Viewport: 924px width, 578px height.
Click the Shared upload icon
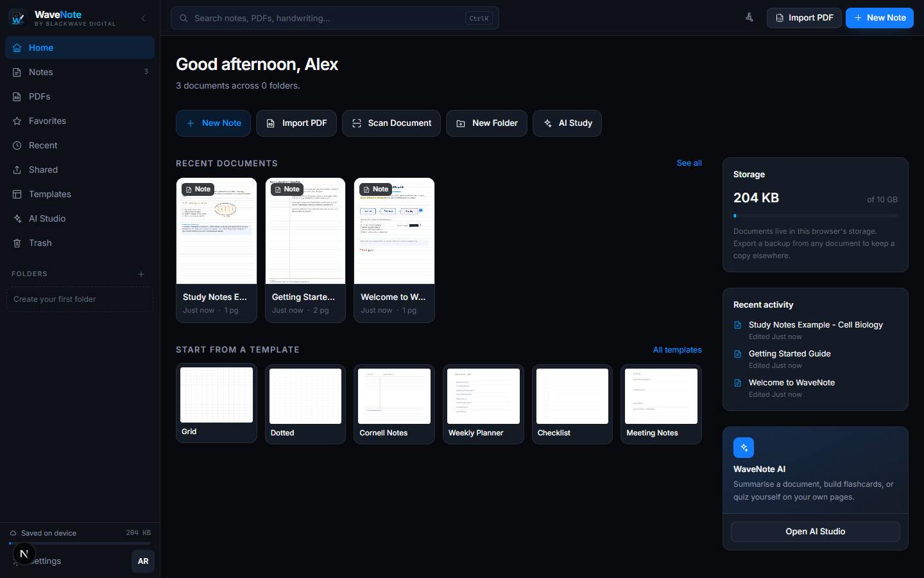pyautogui.click(x=17, y=170)
